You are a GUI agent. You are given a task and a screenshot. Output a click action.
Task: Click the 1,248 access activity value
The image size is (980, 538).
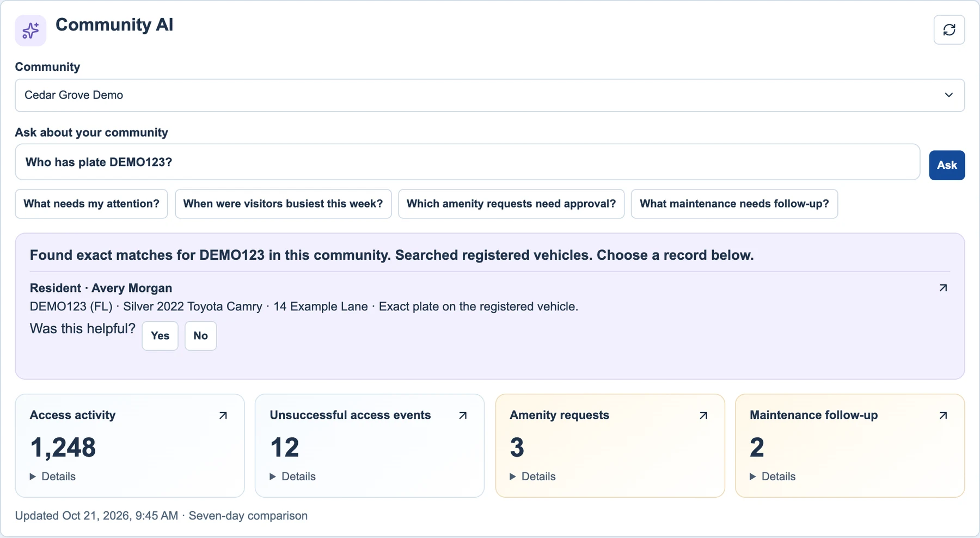point(63,448)
